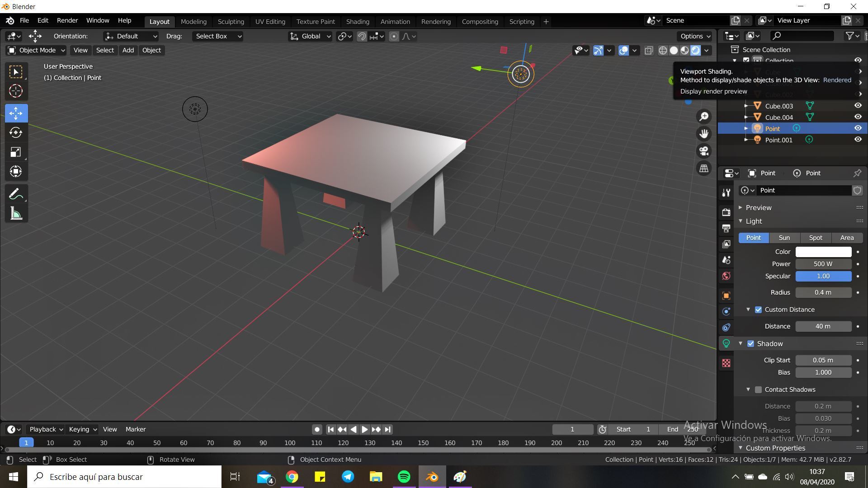
Task: Click the pan view hand icon
Action: coord(704,133)
